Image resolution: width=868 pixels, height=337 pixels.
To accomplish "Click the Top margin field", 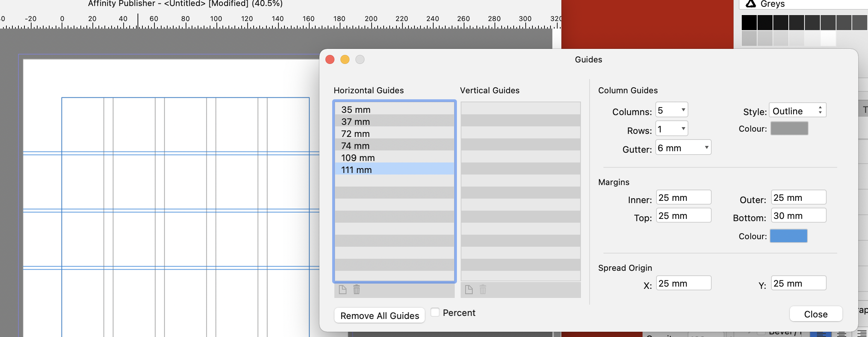I will click(684, 216).
